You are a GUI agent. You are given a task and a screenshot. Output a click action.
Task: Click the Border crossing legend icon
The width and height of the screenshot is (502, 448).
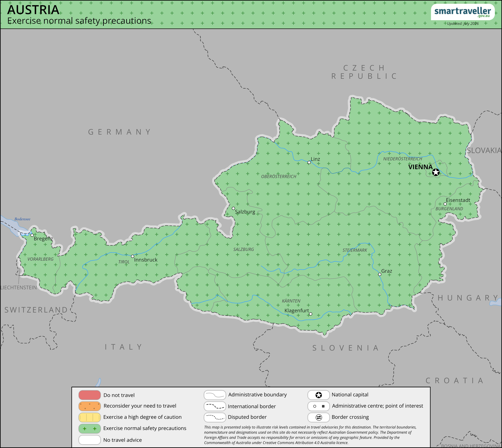click(x=318, y=417)
